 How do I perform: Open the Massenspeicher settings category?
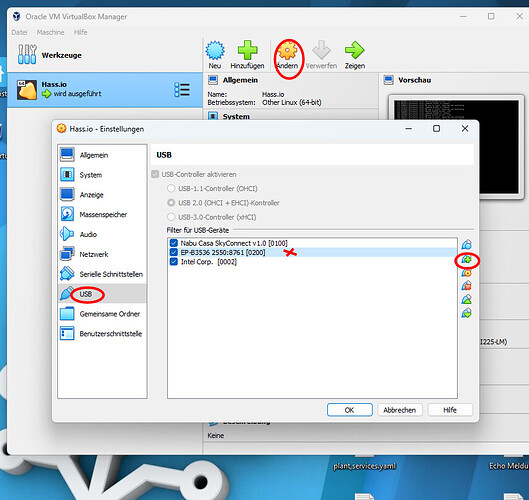click(103, 215)
